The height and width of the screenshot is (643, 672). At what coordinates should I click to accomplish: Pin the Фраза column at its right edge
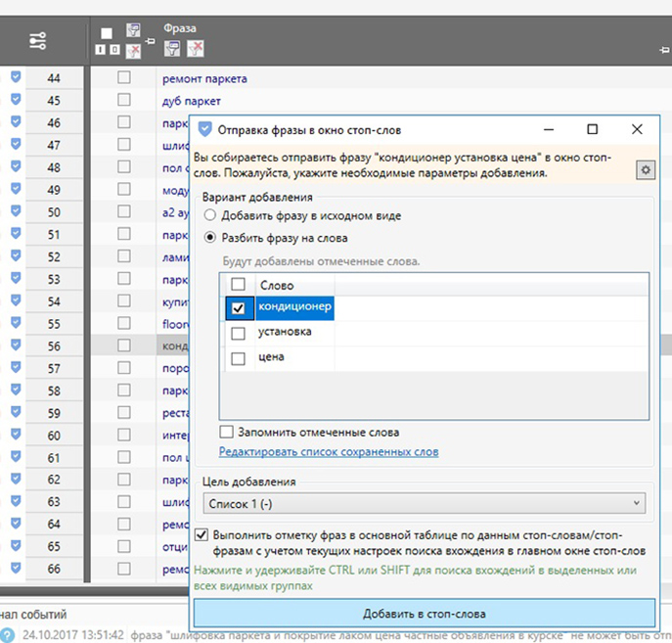tap(665, 50)
